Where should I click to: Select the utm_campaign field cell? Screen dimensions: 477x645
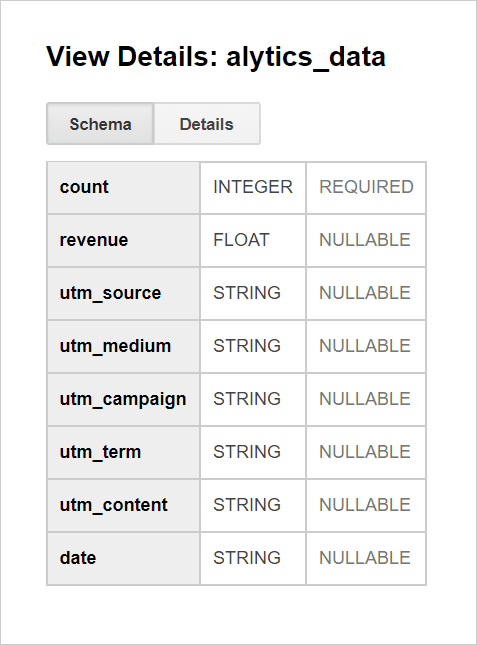pyautogui.click(x=123, y=399)
